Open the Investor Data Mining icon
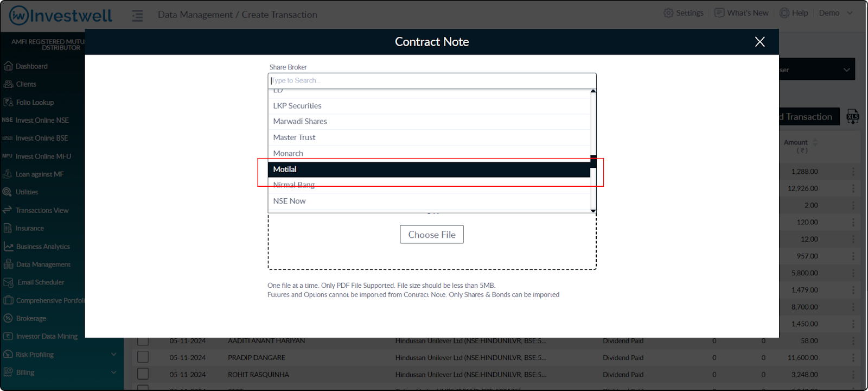Viewport: 868px width, 391px height. 8,336
